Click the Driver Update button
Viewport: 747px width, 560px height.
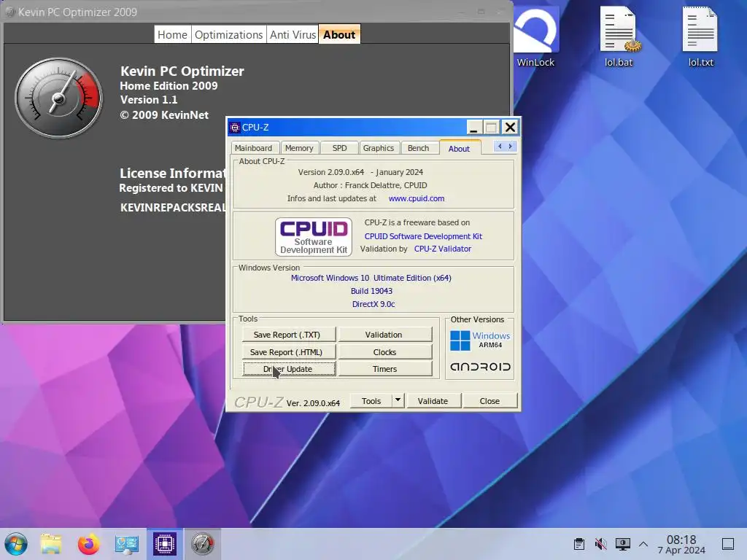[x=289, y=368]
